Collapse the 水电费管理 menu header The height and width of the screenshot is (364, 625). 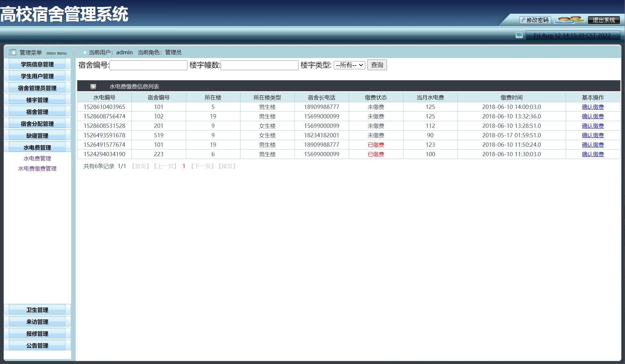(x=37, y=148)
